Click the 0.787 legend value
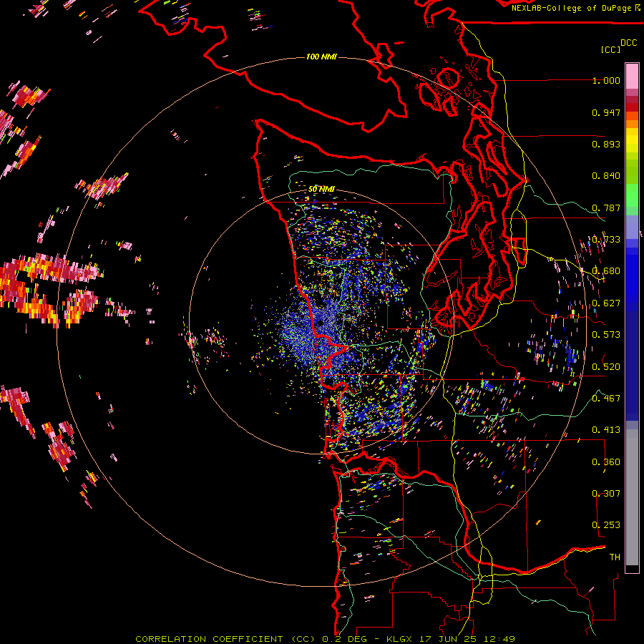The width and height of the screenshot is (644, 644). pos(606,208)
